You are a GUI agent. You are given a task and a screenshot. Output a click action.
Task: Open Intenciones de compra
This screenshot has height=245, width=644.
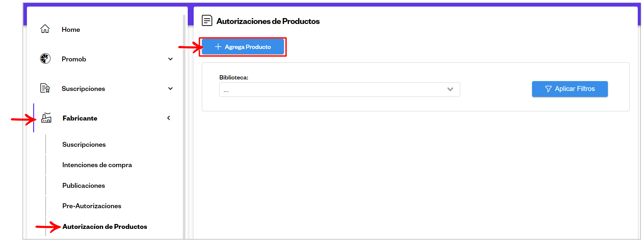point(97,165)
